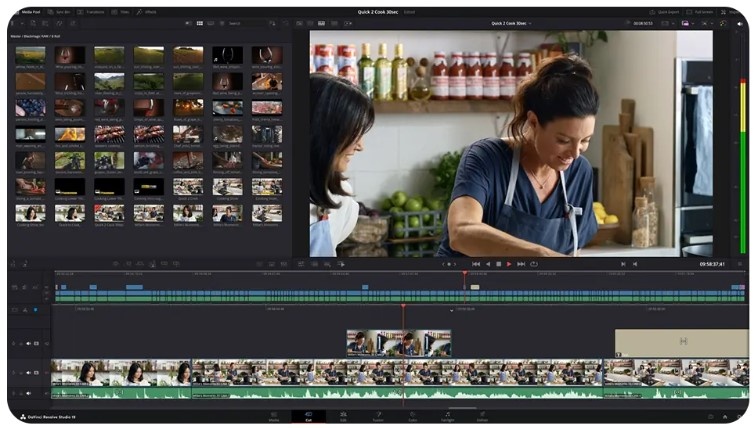754x428 pixels.
Task: Open the Quick 2 Cook 30sec timeline dropdown
Action: coord(511,23)
